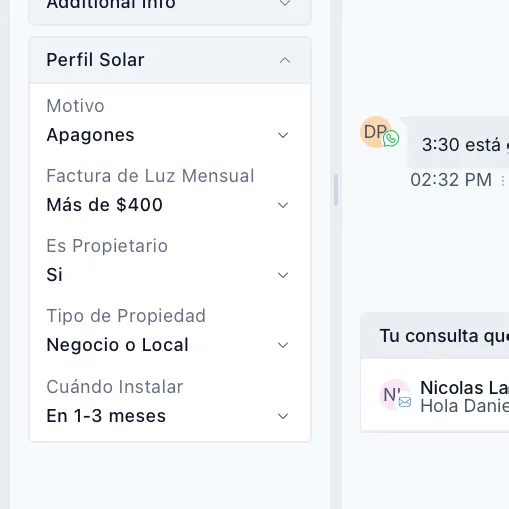
Task: Open the Tipo de Propiedad dropdown
Action: [168, 345]
